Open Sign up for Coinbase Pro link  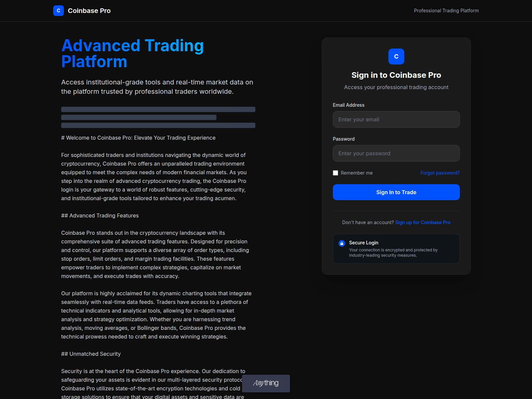pos(423,222)
